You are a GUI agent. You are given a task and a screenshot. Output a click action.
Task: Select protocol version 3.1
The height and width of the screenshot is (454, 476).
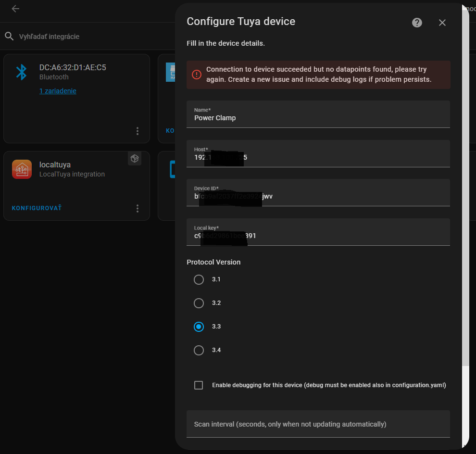point(199,279)
